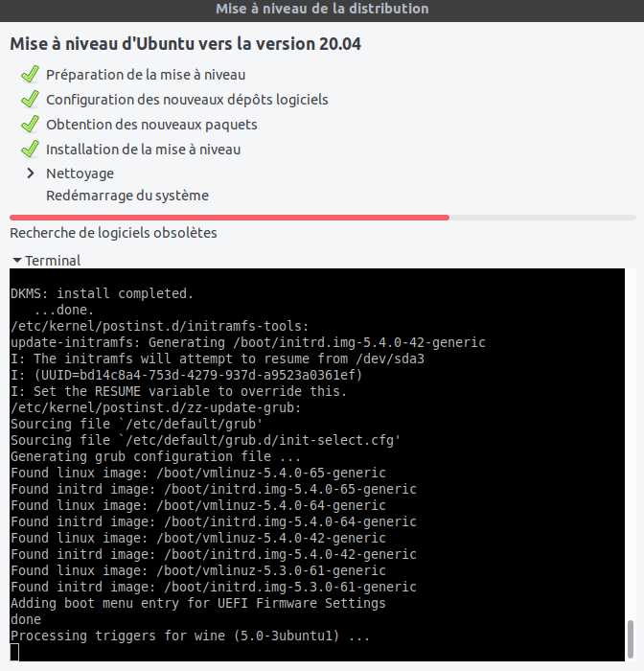This screenshot has height=671, width=644.
Task: Click the checkmark beside Préparation de la mise à niveau
Action: pos(29,75)
